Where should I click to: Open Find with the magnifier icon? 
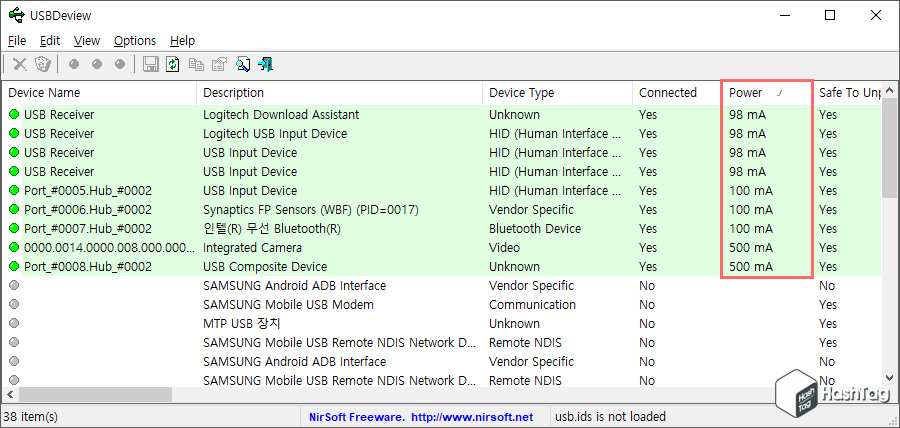[x=242, y=64]
